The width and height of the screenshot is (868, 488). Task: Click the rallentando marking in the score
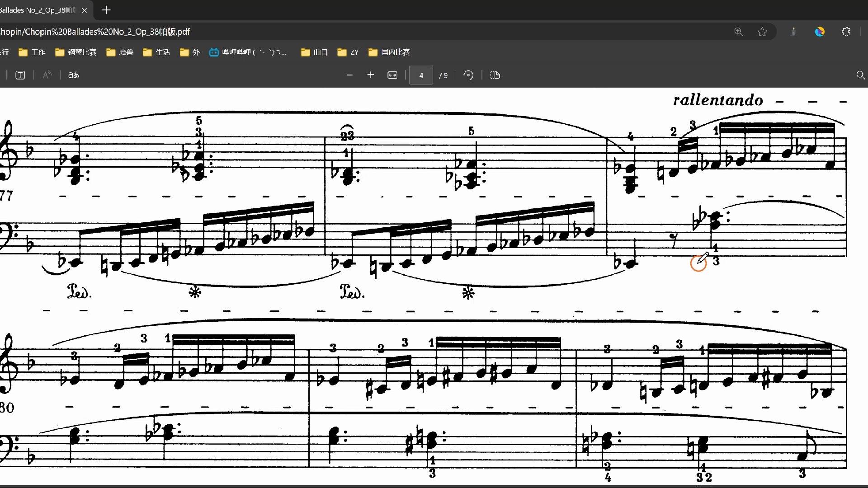[718, 100]
